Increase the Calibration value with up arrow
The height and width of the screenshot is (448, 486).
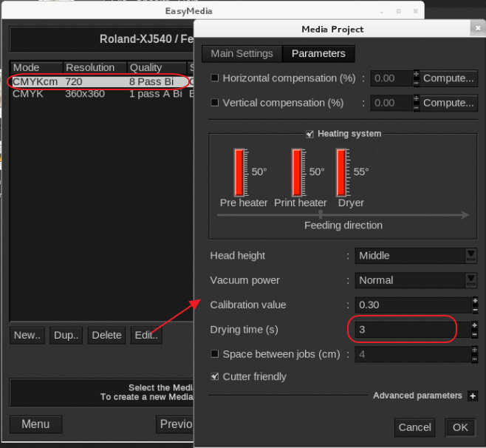point(474,301)
